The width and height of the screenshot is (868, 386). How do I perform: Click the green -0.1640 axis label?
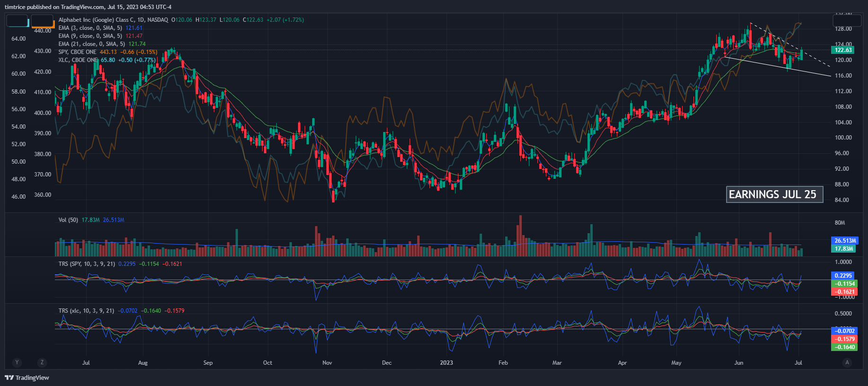click(x=844, y=347)
